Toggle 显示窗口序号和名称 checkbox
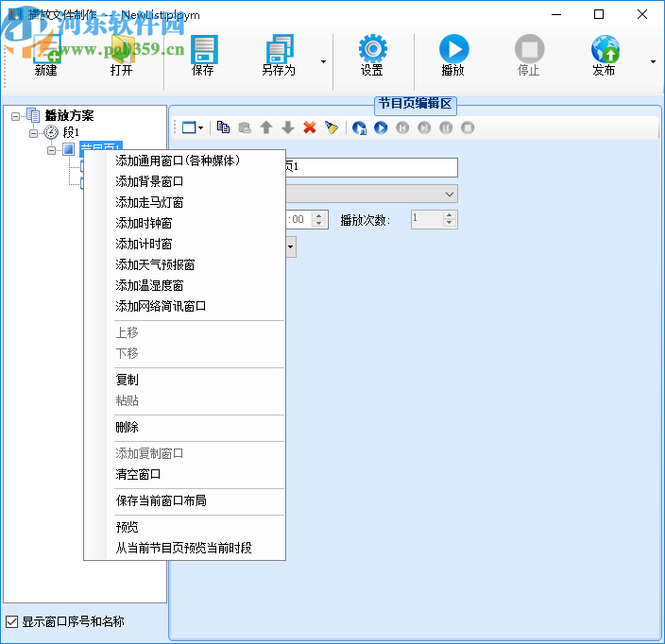The width and height of the screenshot is (665, 644). (12, 621)
